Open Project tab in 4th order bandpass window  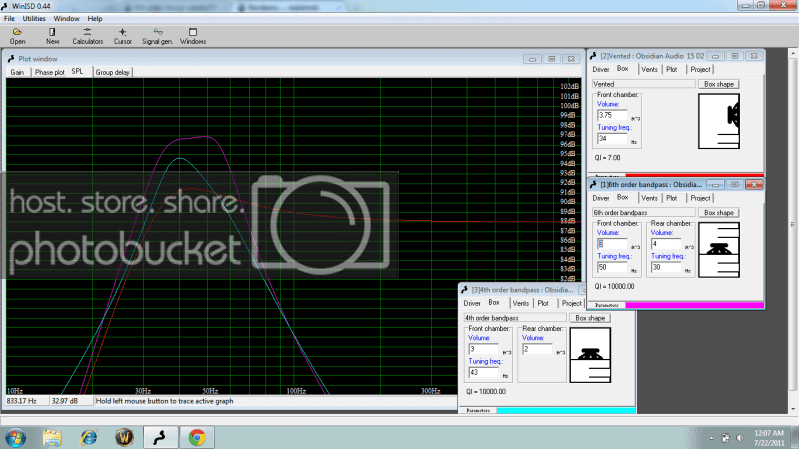[x=571, y=303]
